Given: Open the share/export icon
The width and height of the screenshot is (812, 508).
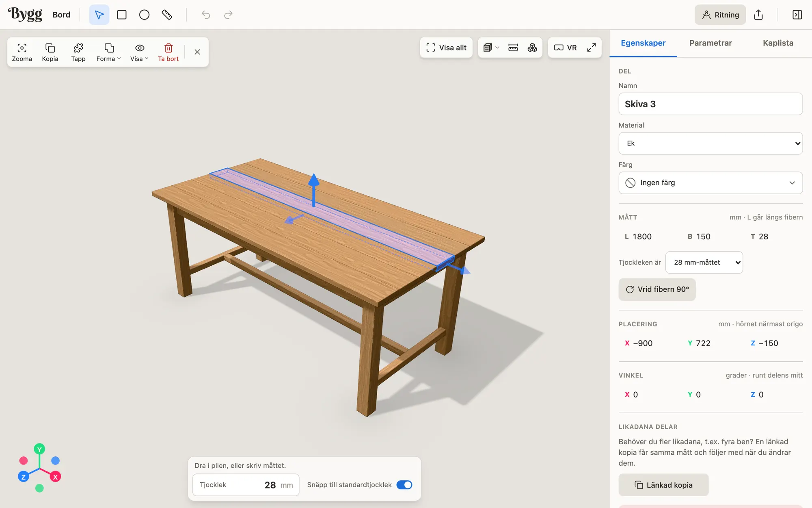Looking at the screenshot, I should (x=758, y=15).
